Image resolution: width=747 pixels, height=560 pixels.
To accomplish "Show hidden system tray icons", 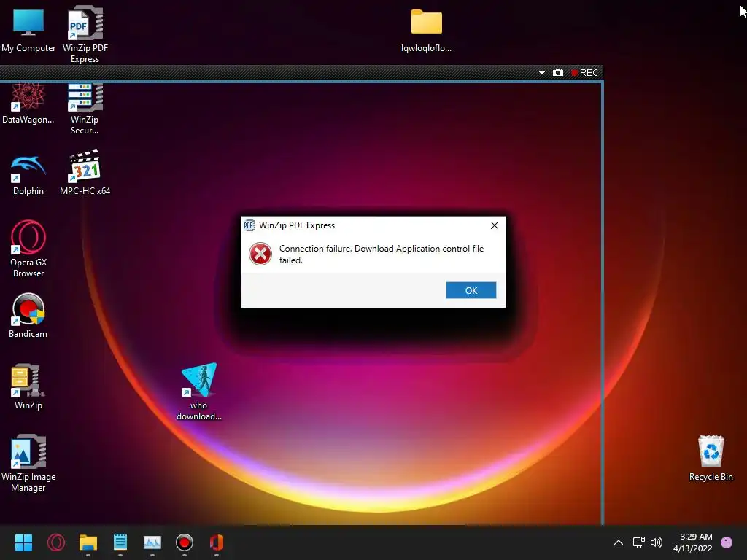I will tap(619, 542).
